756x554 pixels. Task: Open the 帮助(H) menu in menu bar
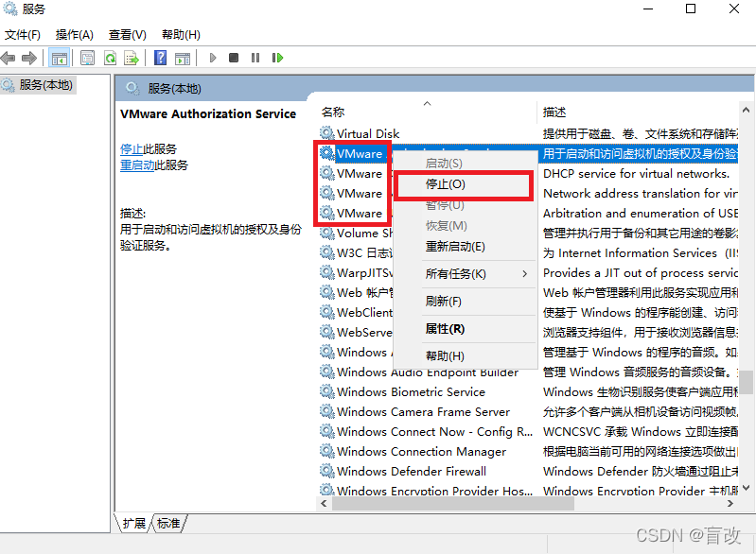181,35
